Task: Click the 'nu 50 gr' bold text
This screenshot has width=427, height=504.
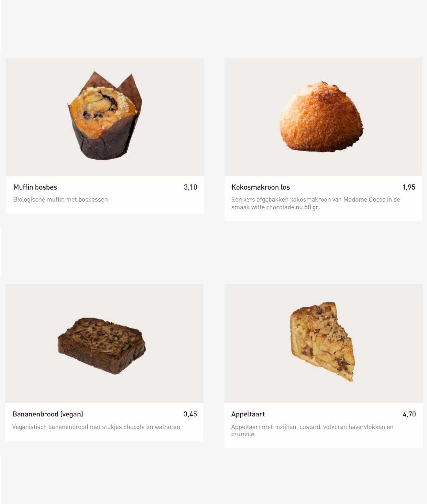Action: pyautogui.click(x=307, y=207)
